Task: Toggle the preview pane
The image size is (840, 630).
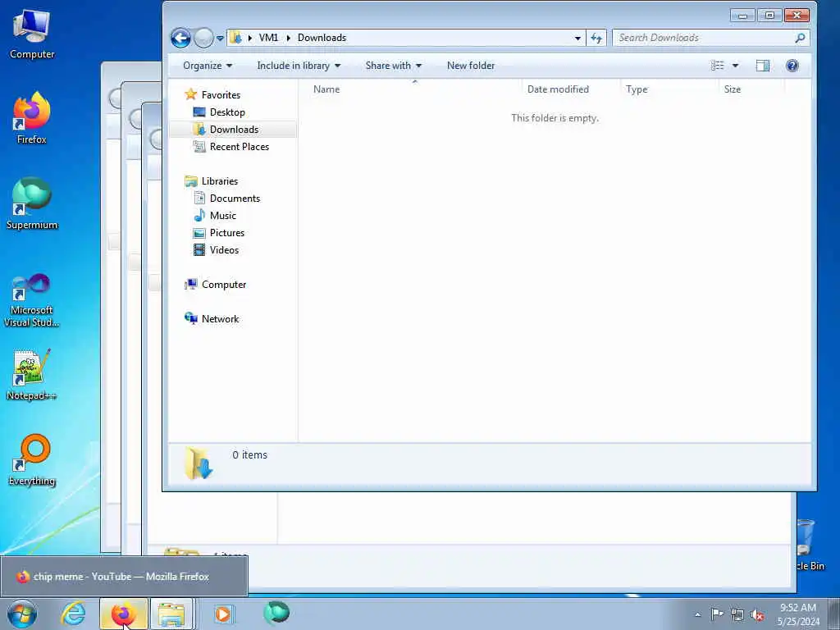Action: 762,66
